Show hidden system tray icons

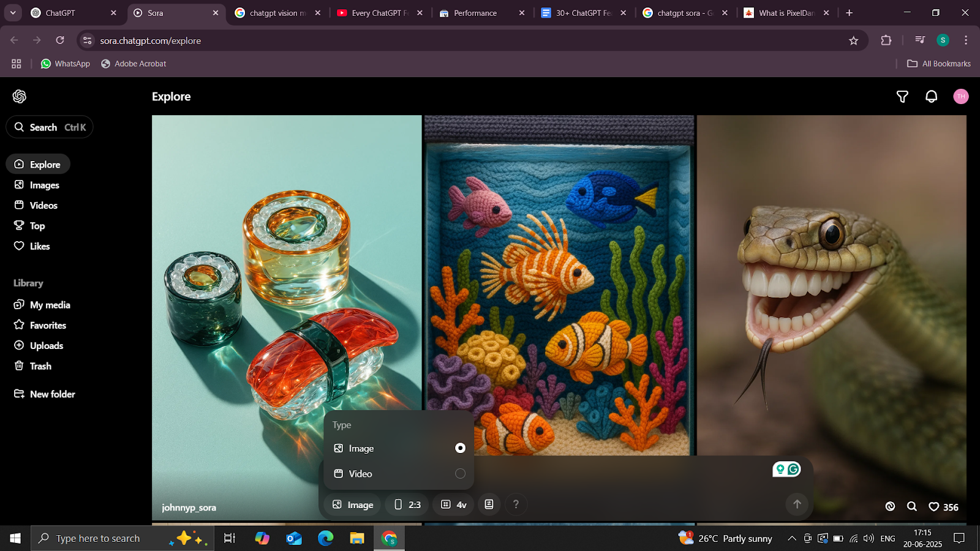click(791, 538)
